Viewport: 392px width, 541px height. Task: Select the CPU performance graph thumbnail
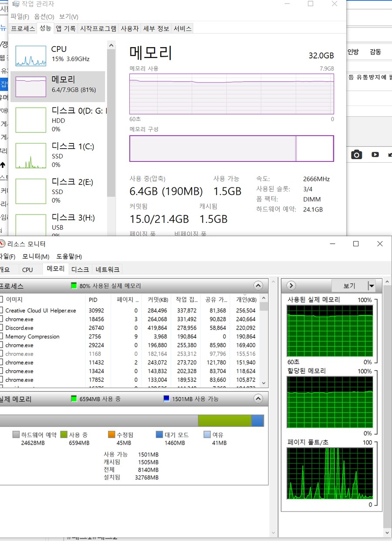(31, 56)
